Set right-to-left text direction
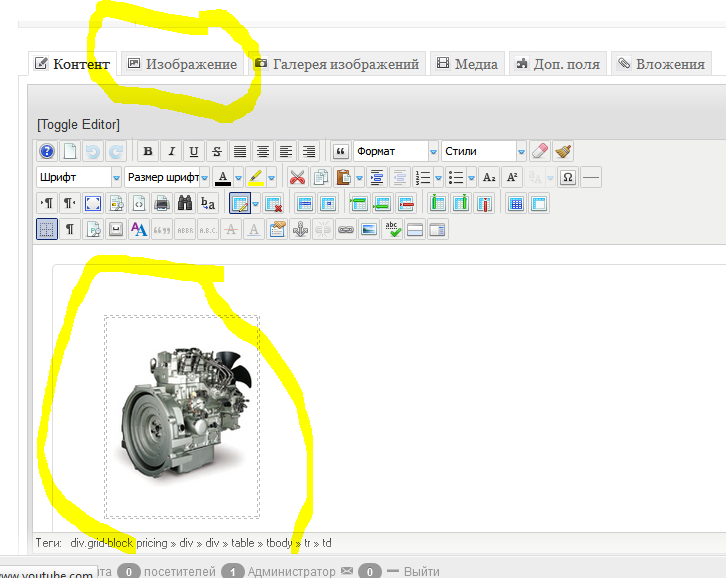The image size is (726, 578). (70, 203)
